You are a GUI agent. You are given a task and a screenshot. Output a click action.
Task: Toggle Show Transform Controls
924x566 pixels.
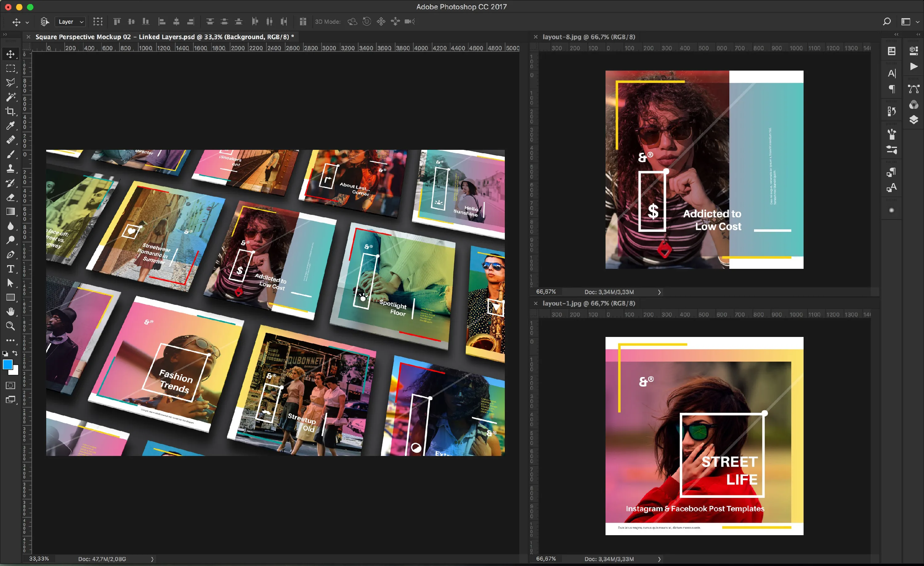click(98, 22)
